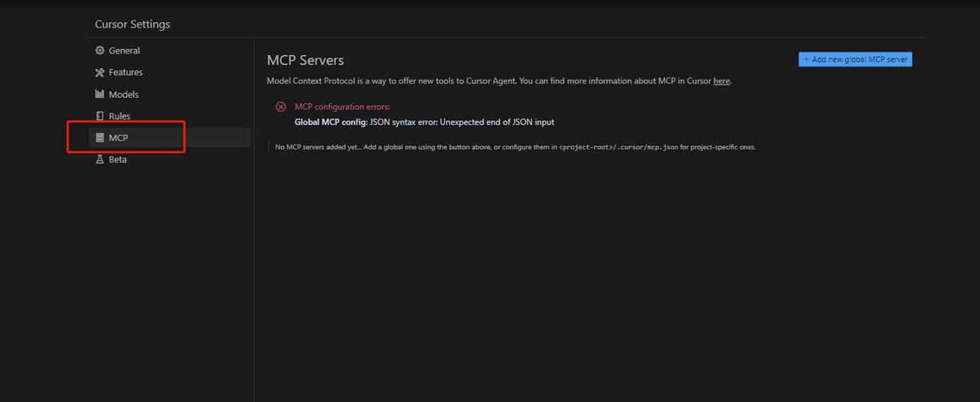The image size is (980, 402).
Task: Click the 'Cursor Settings' title
Action: pyautogui.click(x=132, y=25)
